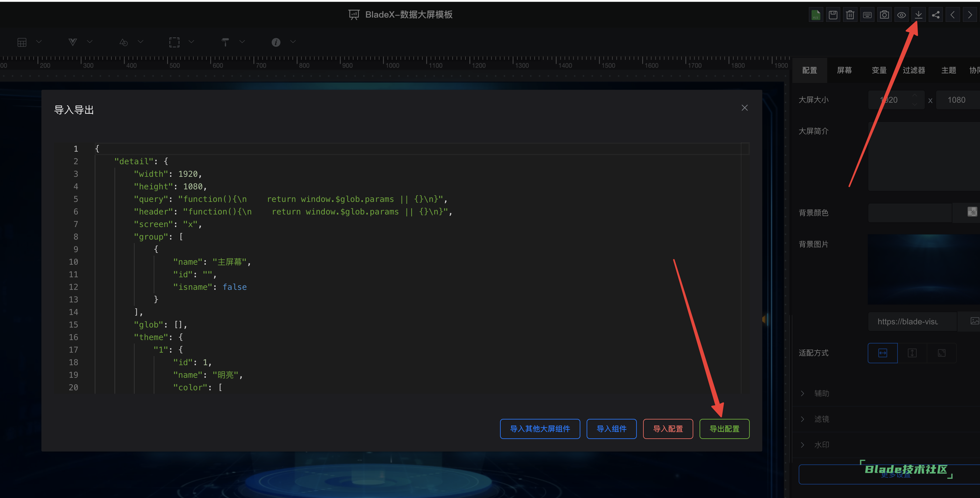Click the right angle-bracket icon in top toolbar
The width and height of the screenshot is (980, 498).
pos(970,15)
